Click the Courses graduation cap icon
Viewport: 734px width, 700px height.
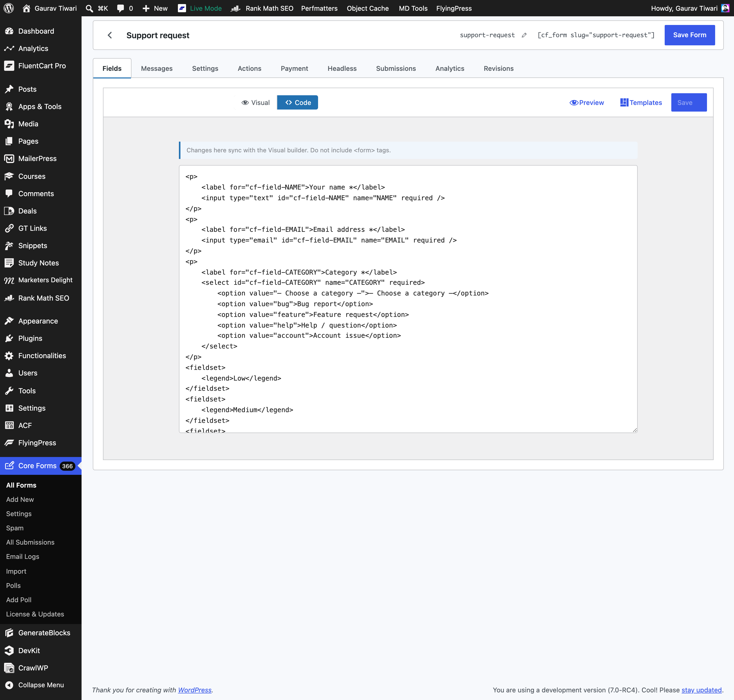pos(9,176)
